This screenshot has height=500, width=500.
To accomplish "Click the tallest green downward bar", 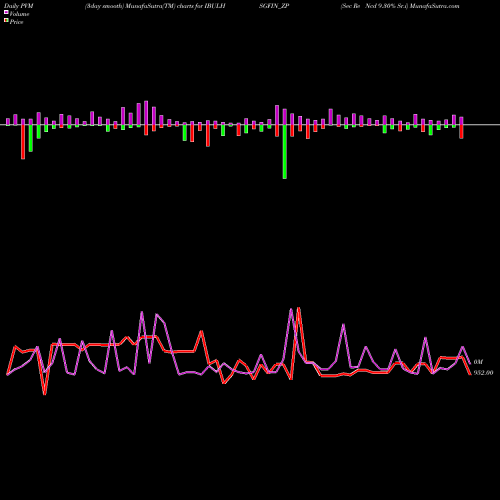I will tap(285, 152).
